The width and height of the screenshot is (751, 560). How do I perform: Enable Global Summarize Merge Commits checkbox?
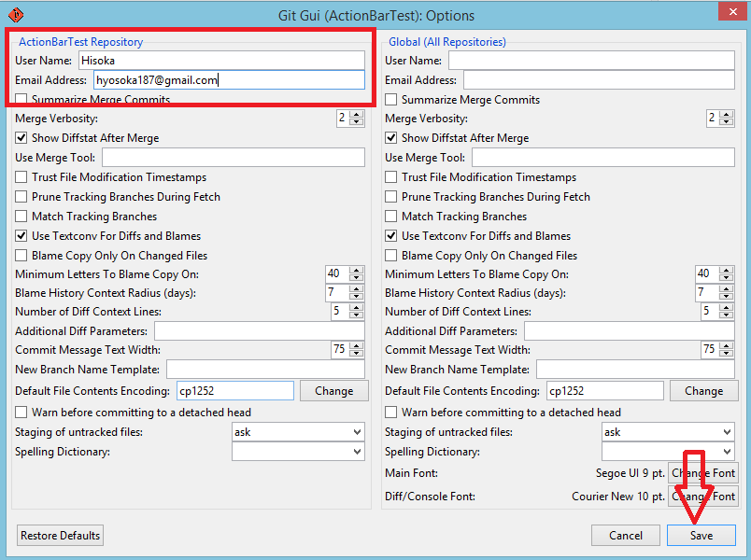390,100
